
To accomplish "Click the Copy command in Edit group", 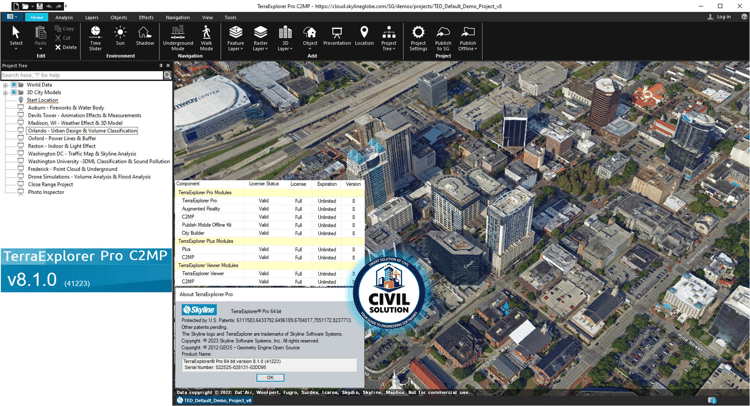I will click(x=65, y=29).
